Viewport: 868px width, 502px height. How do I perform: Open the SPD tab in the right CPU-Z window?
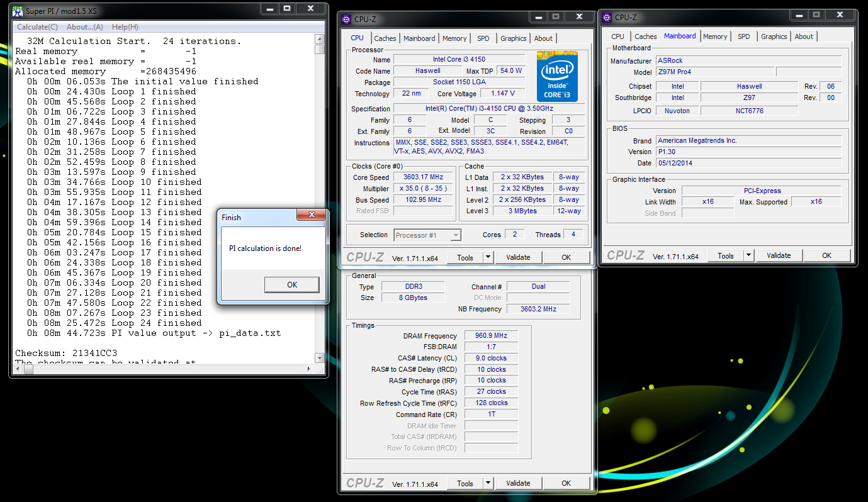tap(744, 36)
